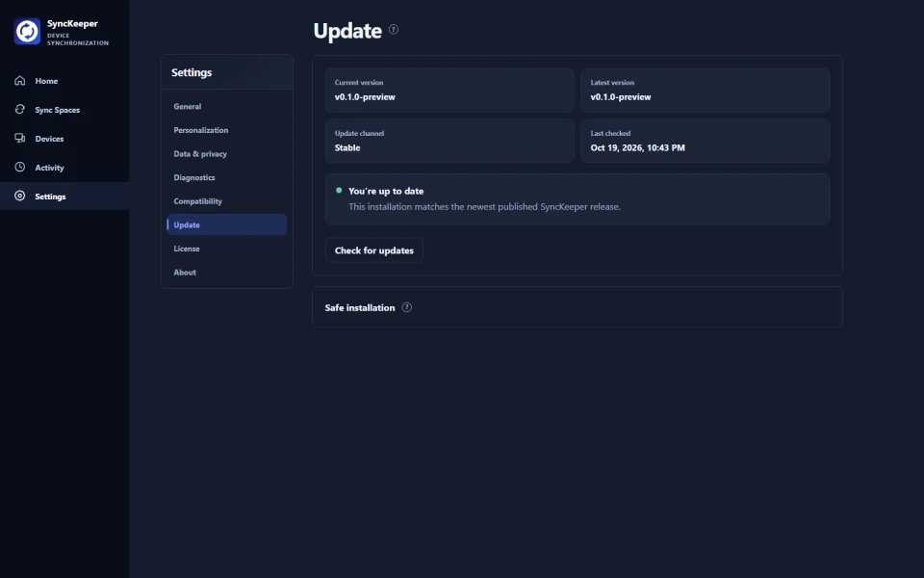Open About section

pyautogui.click(x=227, y=272)
